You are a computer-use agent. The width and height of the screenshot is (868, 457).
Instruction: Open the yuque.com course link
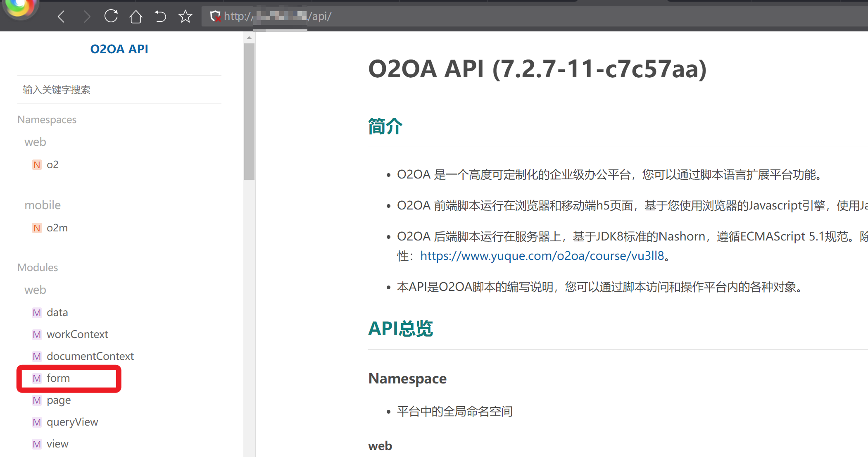542,256
